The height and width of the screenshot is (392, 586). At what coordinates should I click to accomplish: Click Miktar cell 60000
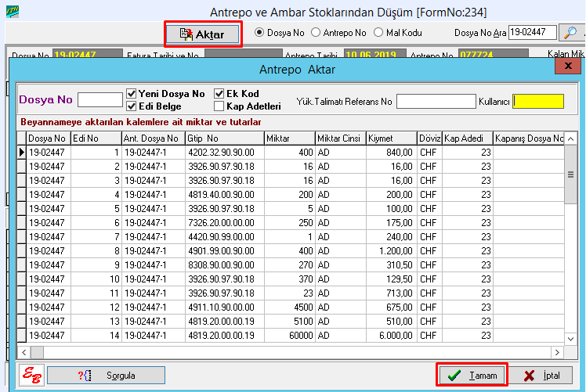(x=290, y=336)
